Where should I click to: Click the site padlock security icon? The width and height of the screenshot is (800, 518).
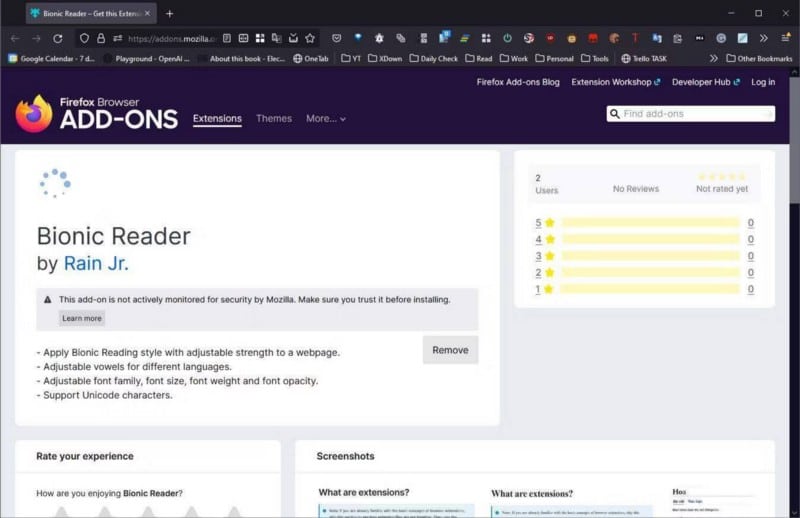[101, 38]
